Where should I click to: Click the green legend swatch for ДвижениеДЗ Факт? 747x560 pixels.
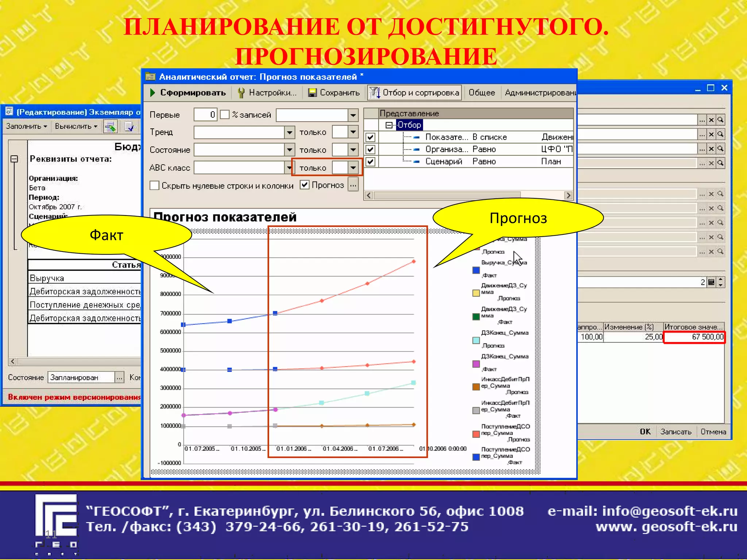(x=476, y=316)
